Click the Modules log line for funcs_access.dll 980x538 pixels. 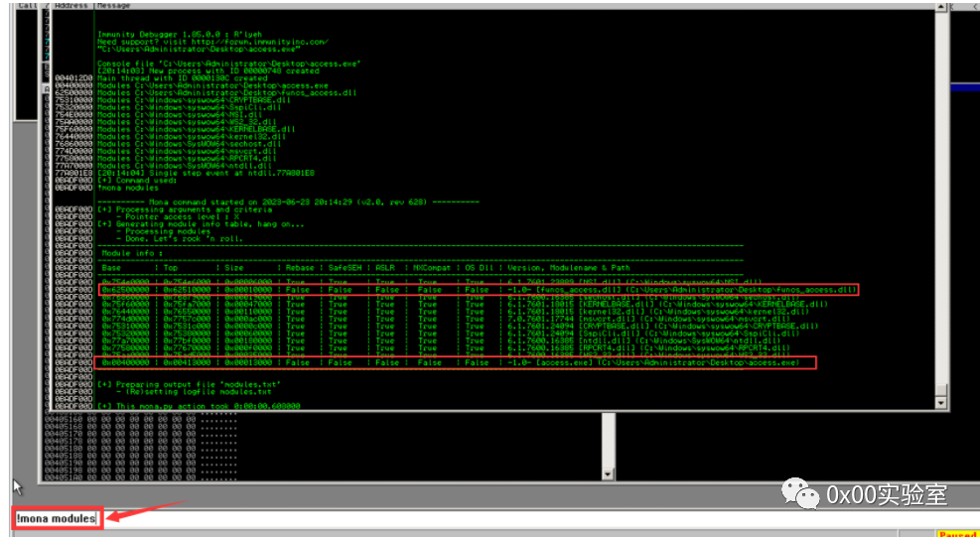click(x=226, y=93)
